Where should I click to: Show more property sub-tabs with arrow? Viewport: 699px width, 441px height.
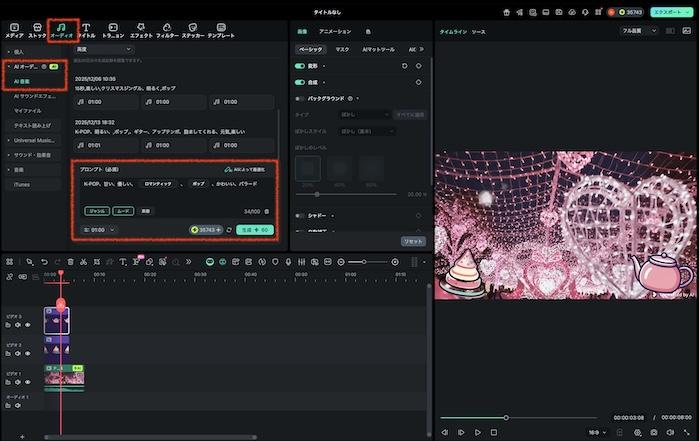coord(422,49)
